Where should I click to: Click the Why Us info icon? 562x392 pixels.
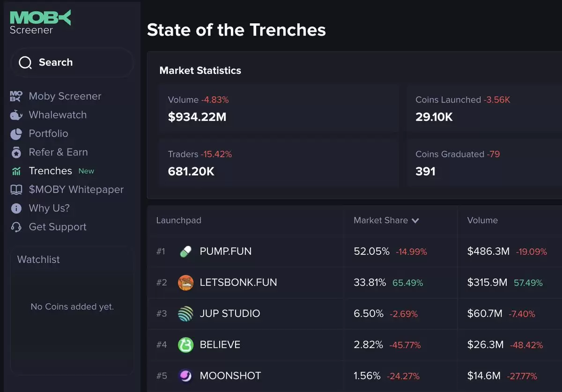coord(16,208)
